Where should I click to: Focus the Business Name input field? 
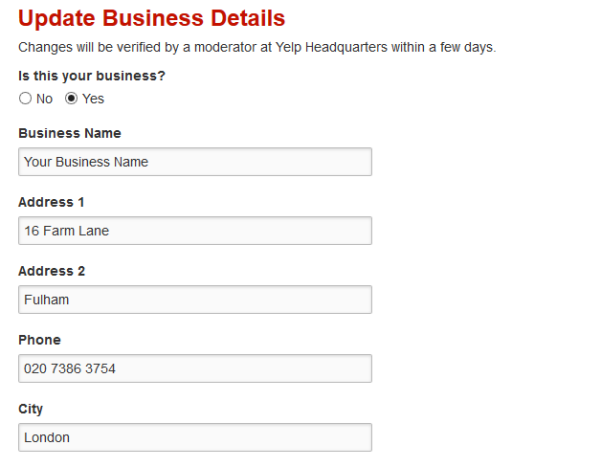point(195,162)
